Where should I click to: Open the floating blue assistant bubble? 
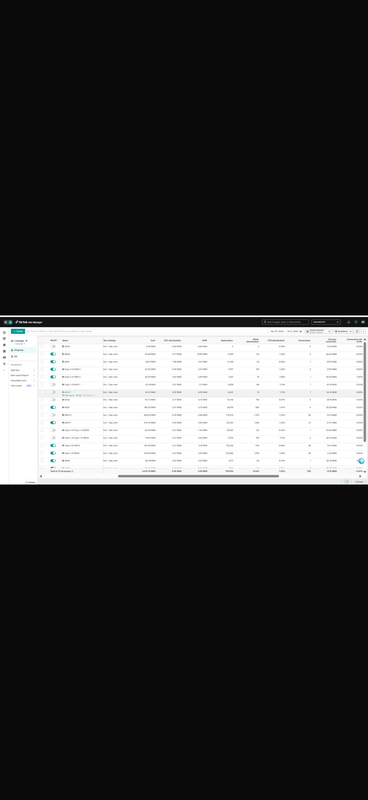(x=361, y=461)
